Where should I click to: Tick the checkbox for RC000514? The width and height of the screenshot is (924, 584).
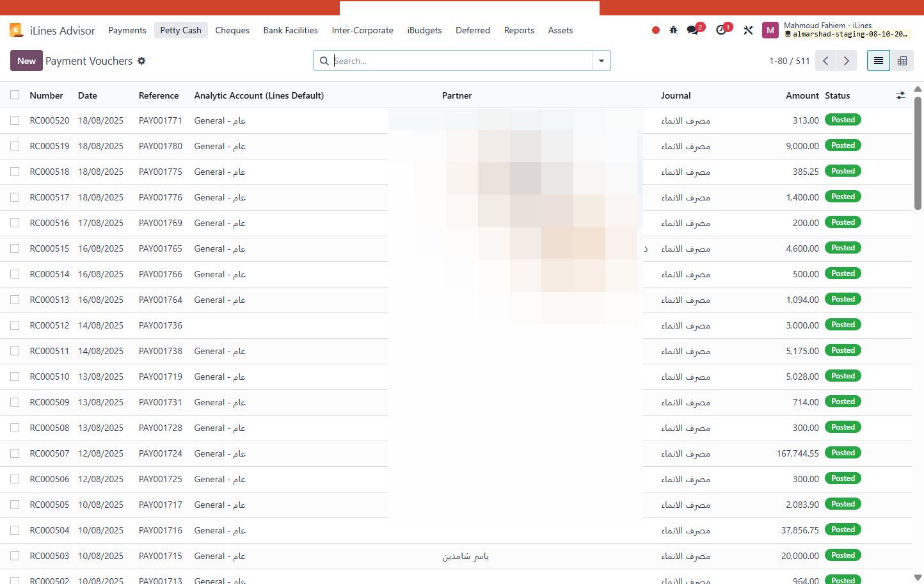15,274
